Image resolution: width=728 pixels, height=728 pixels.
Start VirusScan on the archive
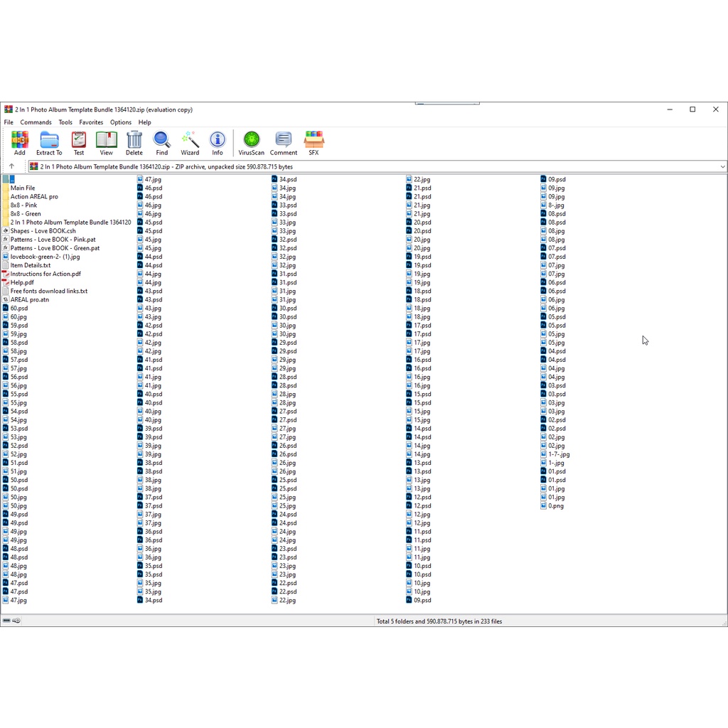(251, 142)
